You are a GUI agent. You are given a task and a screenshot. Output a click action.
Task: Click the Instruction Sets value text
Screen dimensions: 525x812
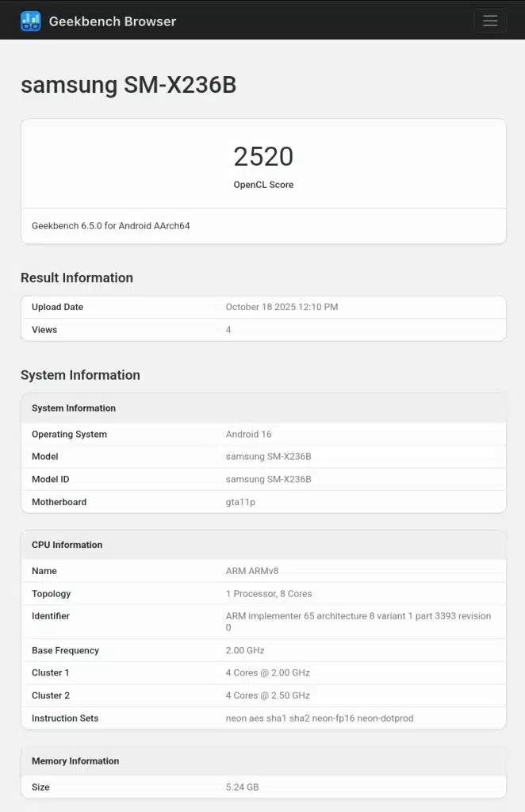(x=320, y=718)
